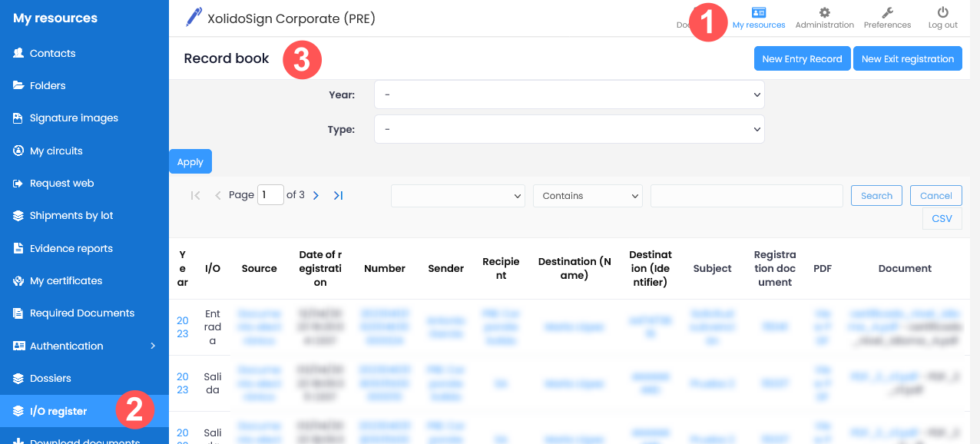Click the Number column header
Screen dimensions: 980x444
click(385, 269)
